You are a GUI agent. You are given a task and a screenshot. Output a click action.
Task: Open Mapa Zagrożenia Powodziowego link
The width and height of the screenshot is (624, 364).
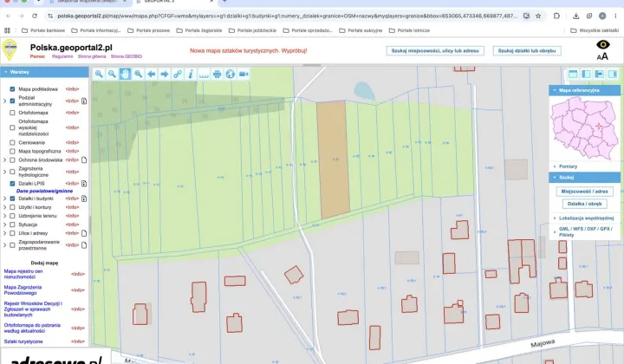coord(23,290)
